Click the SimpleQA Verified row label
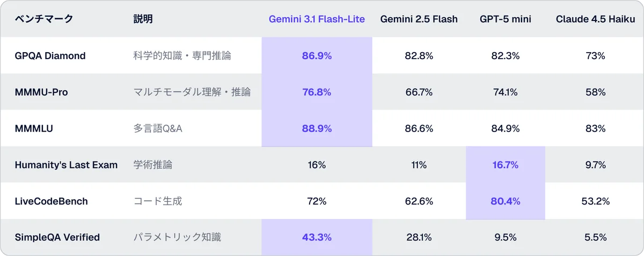Viewport: 644px width, 256px height. click(57, 237)
